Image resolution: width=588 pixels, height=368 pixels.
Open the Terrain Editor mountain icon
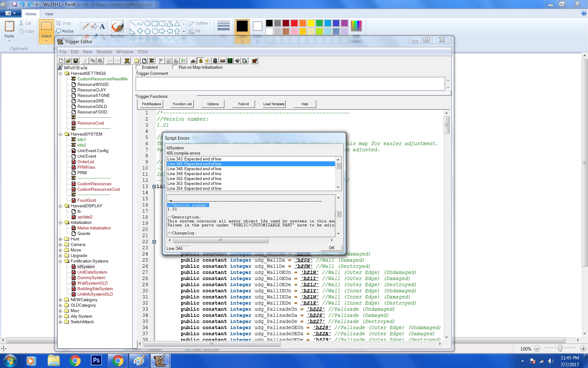(x=193, y=61)
